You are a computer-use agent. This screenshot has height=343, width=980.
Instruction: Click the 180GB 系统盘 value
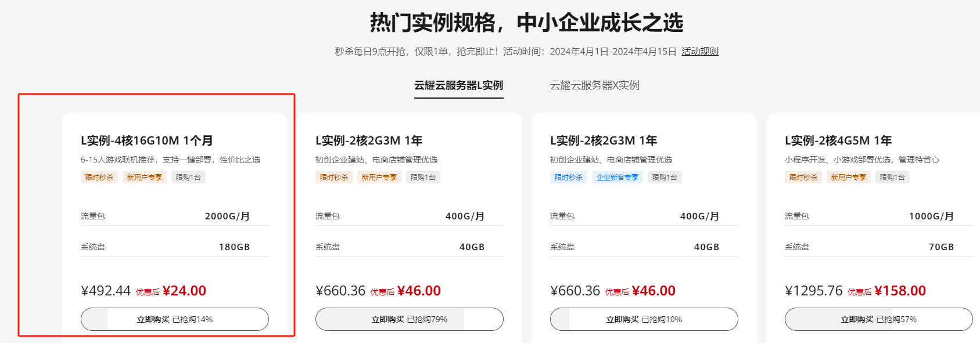pyautogui.click(x=234, y=247)
